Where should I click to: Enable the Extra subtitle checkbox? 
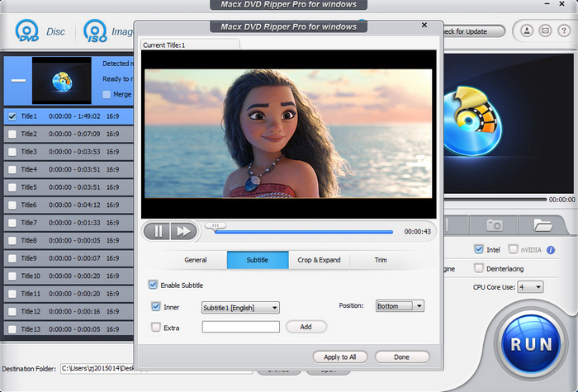click(156, 327)
